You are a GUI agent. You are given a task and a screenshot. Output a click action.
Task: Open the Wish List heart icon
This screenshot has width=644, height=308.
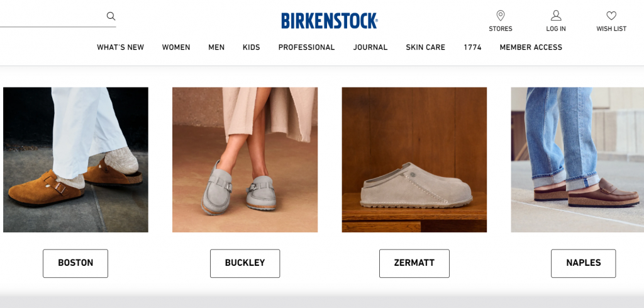coord(611,16)
